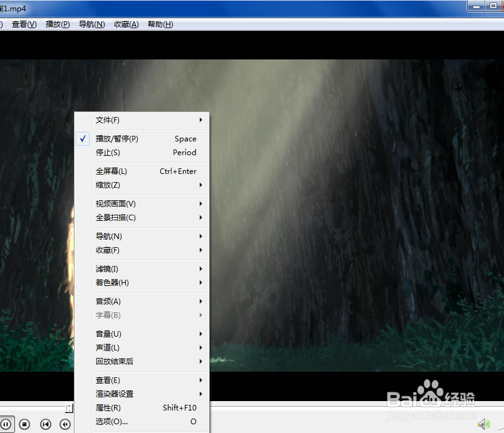Click the rewind button
The width and height of the screenshot is (504, 433).
click(x=65, y=424)
